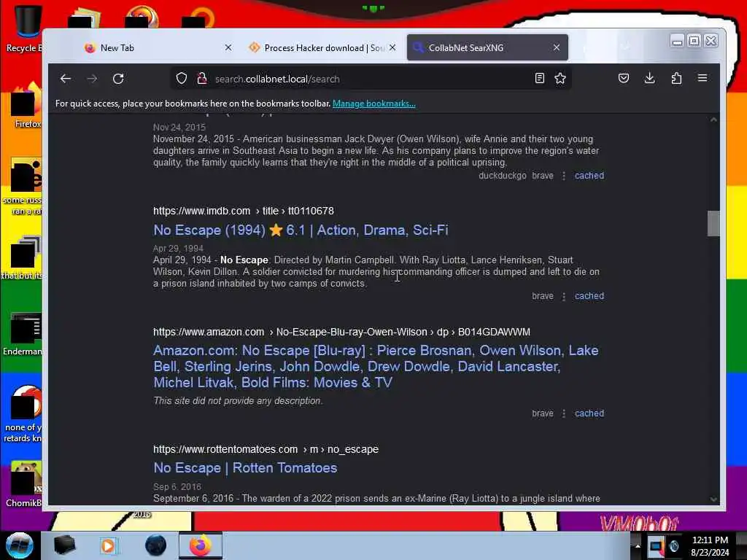747x560 pixels.
Task: Open the three-dot menu of the Amazon result
Action: [564, 413]
